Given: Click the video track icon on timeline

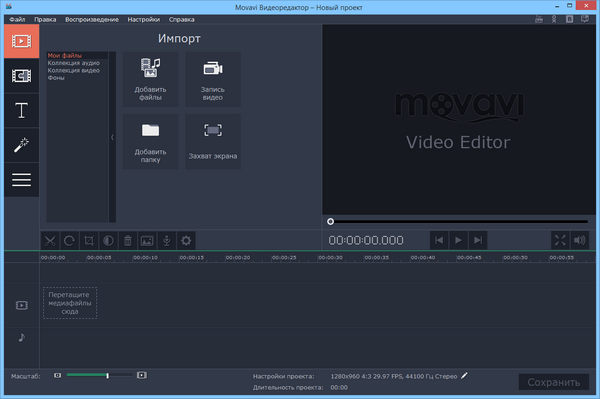Looking at the screenshot, I should pos(22,305).
